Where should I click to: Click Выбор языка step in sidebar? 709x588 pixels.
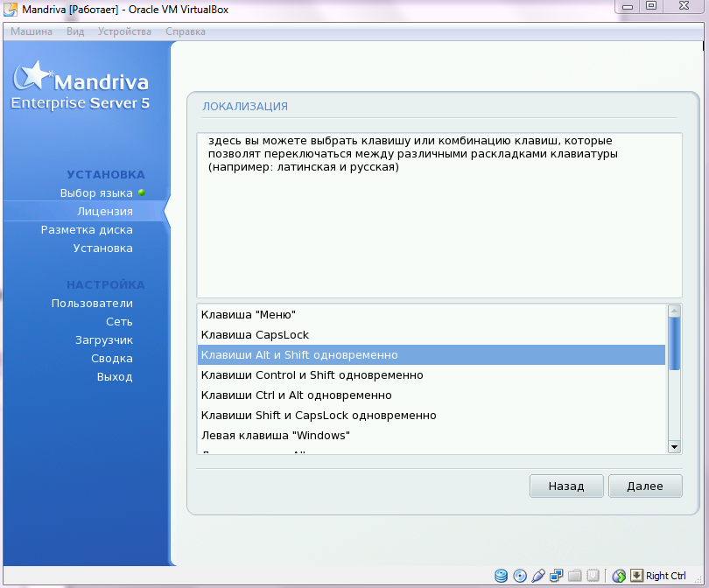pyautogui.click(x=96, y=193)
